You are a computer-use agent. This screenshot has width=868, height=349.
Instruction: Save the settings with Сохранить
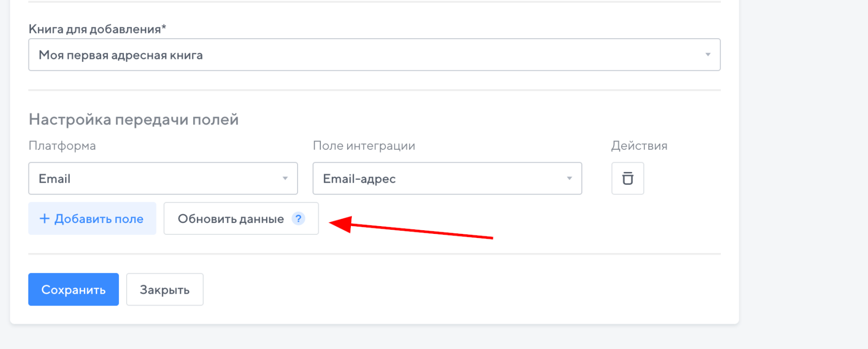73,290
